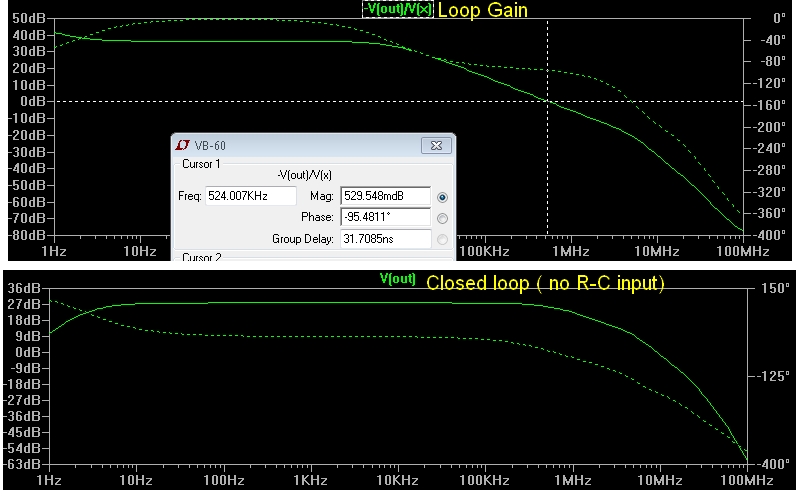Click the 10Hz label on upper frequency axis
Viewport: 800px width, 500px height.
pos(140,251)
